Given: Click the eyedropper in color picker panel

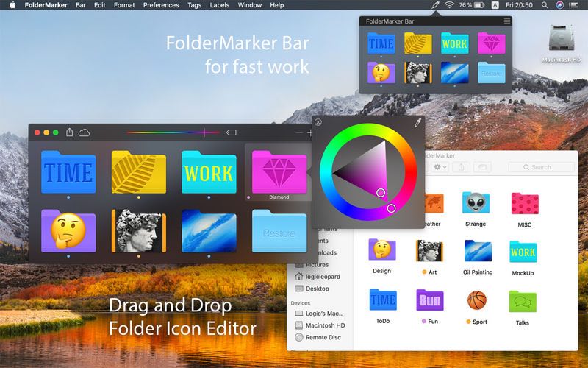Looking at the screenshot, I should [x=417, y=122].
